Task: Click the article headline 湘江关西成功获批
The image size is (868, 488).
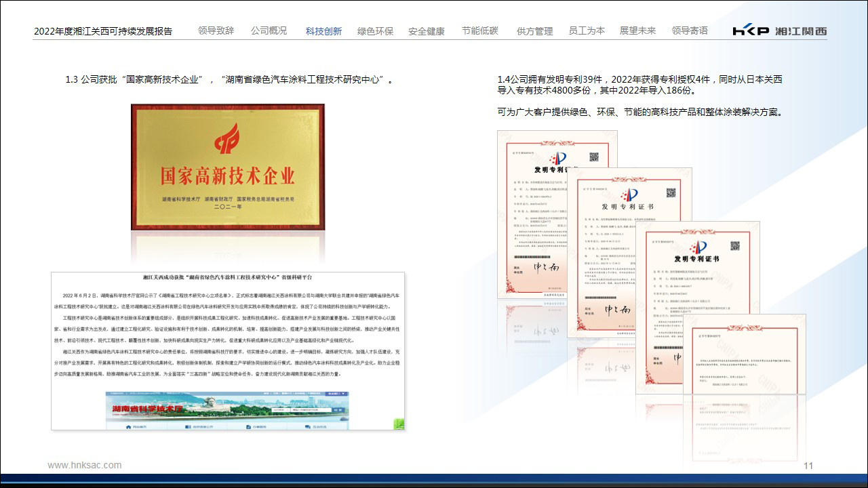Action: pos(228,278)
